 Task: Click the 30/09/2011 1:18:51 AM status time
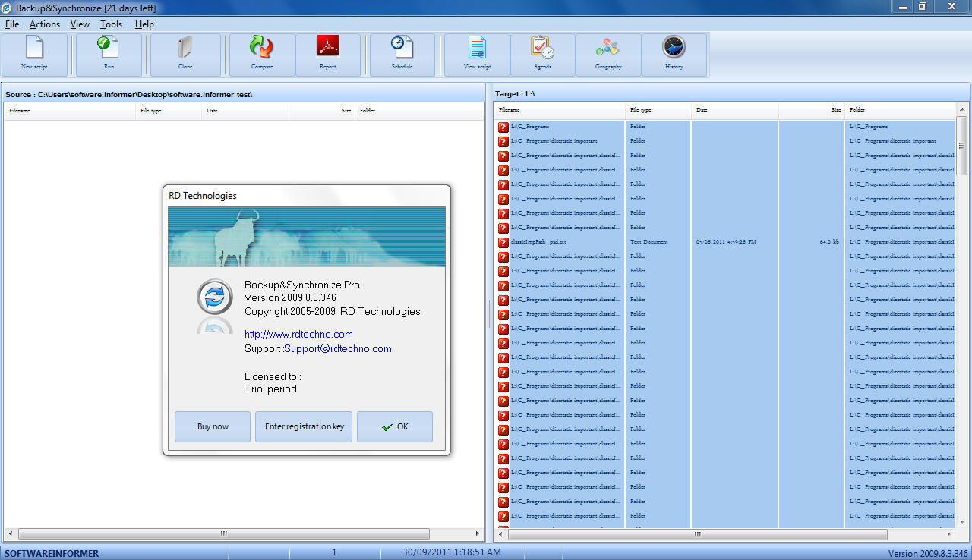[x=451, y=552]
